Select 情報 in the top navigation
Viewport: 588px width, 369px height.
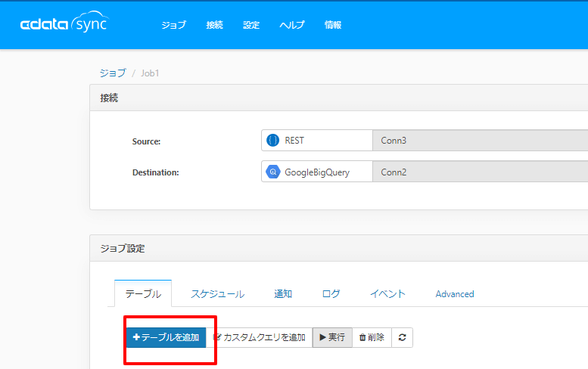(333, 25)
